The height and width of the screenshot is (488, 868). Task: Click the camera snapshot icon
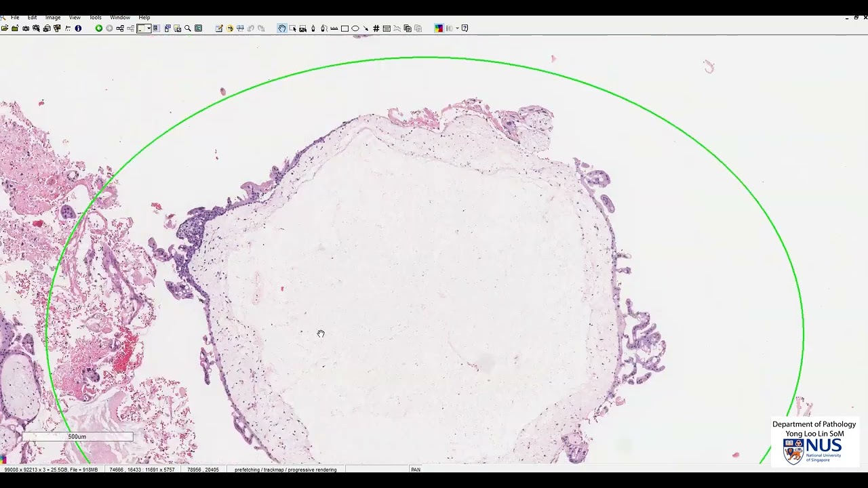click(x=26, y=28)
